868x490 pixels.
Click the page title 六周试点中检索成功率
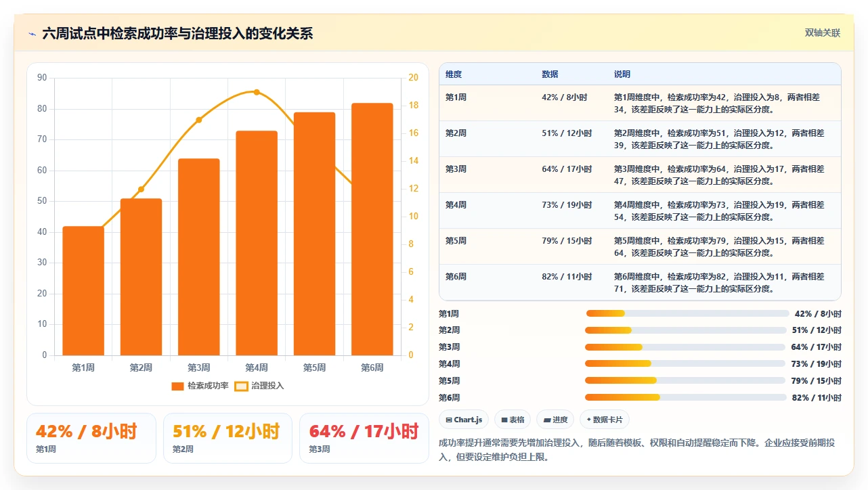[177, 34]
